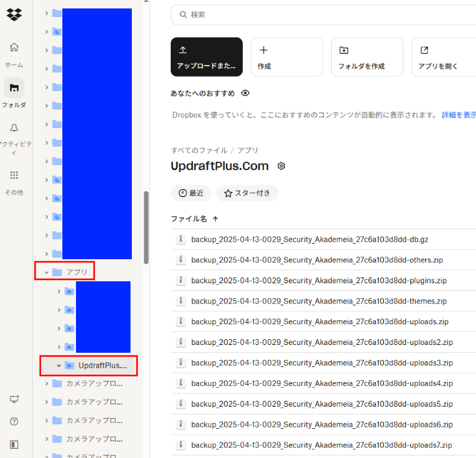Go to アプリ breadcrumb link
Viewport: 476px width, 458px height.
click(x=247, y=150)
